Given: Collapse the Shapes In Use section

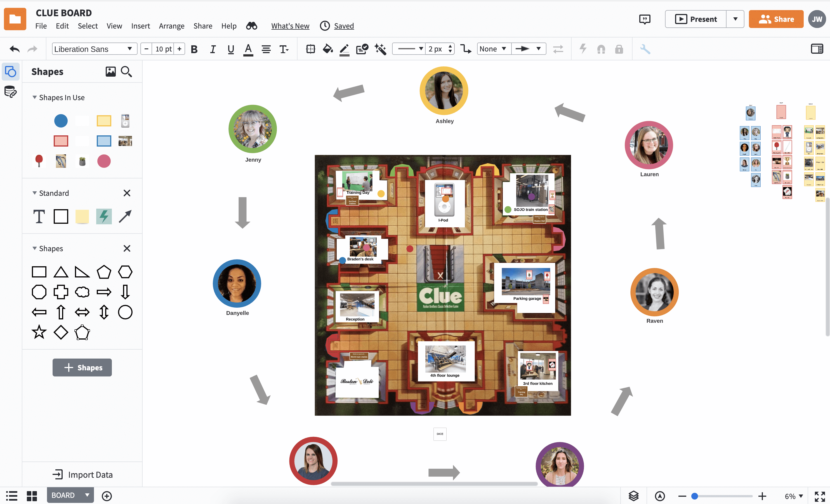Looking at the screenshot, I should (x=34, y=97).
